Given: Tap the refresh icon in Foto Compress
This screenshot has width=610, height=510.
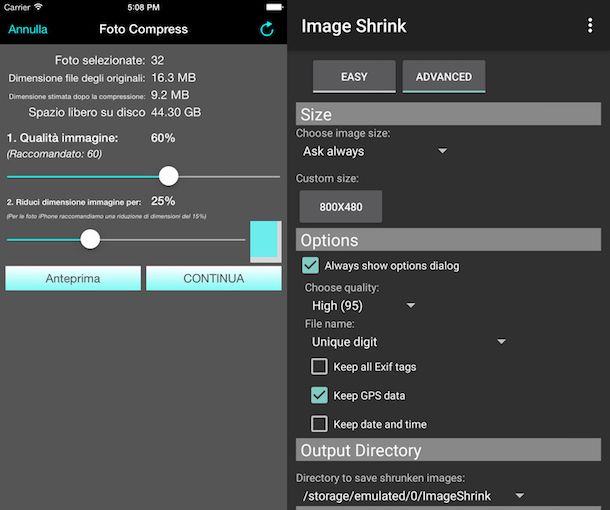Looking at the screenshot, I should coord(267,29).
